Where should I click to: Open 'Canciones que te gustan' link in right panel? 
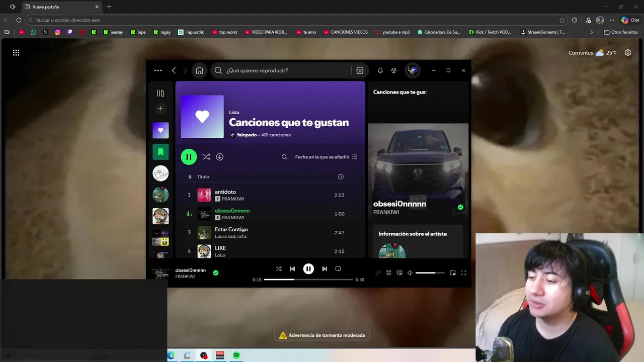[399, 92]
